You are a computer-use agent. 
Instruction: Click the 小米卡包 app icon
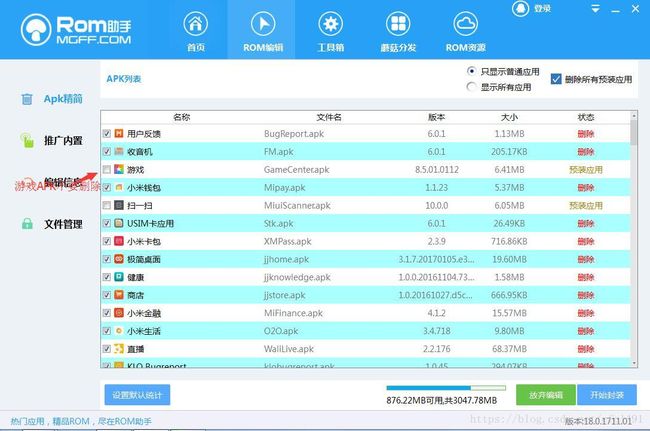119,241
